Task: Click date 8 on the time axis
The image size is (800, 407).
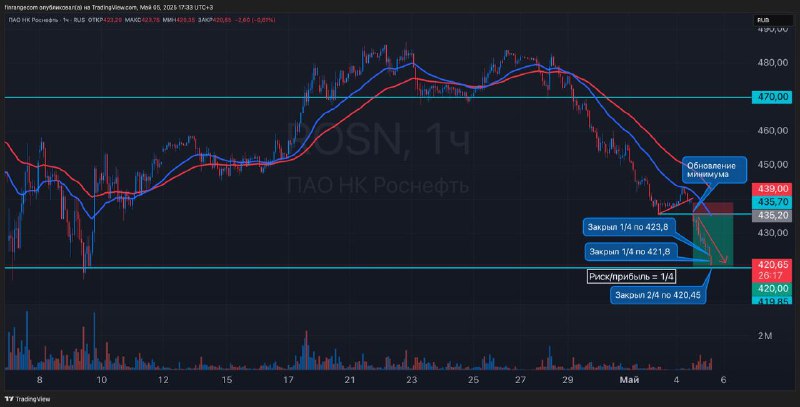Action: click(x=40, y=380)
